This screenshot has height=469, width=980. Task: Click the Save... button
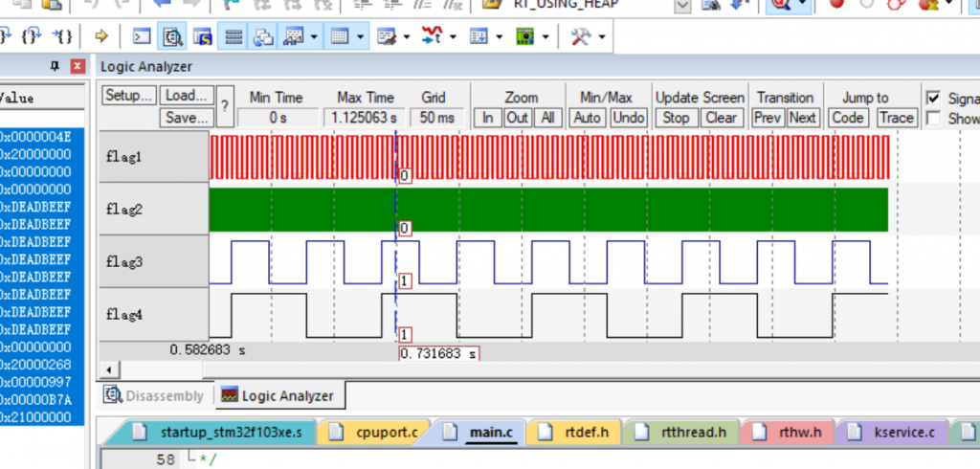click(x=187, y=118)
